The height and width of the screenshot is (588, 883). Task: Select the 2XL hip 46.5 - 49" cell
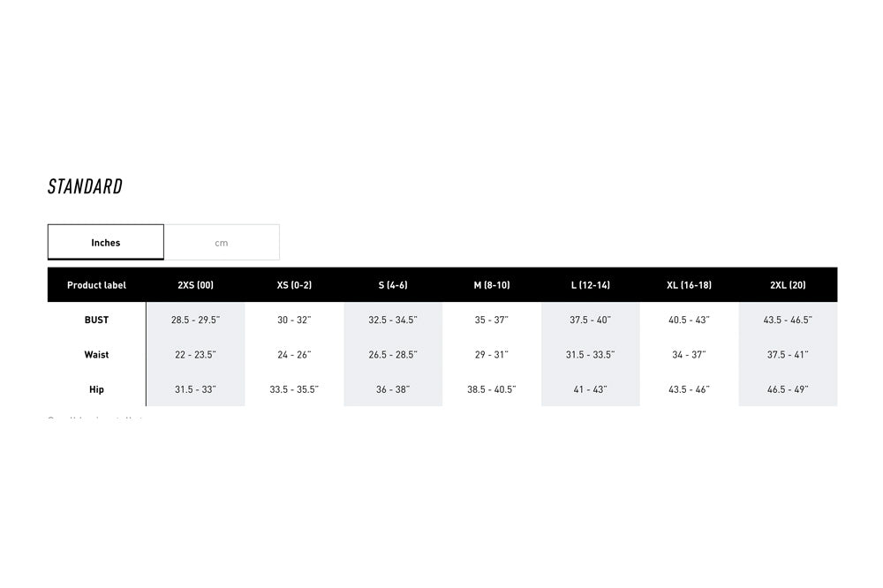pyautogui.click(x=788, y=389)
